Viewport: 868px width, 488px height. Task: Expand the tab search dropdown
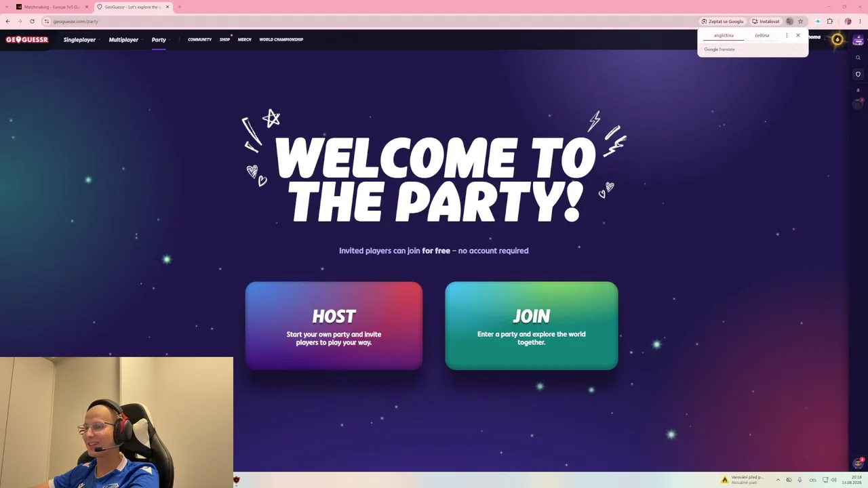point(6,7)
